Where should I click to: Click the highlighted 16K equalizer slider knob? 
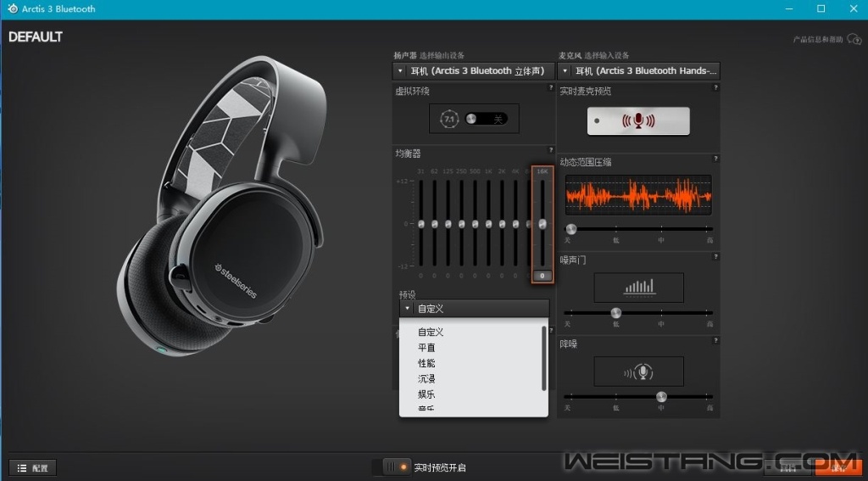click(542, 223)
